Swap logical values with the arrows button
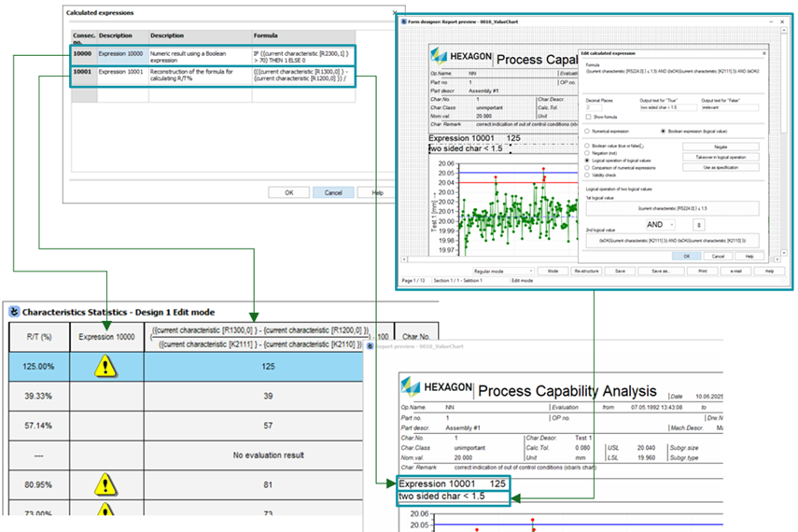The width and height of the screenshot is (798, 532). tap(698, 225)
